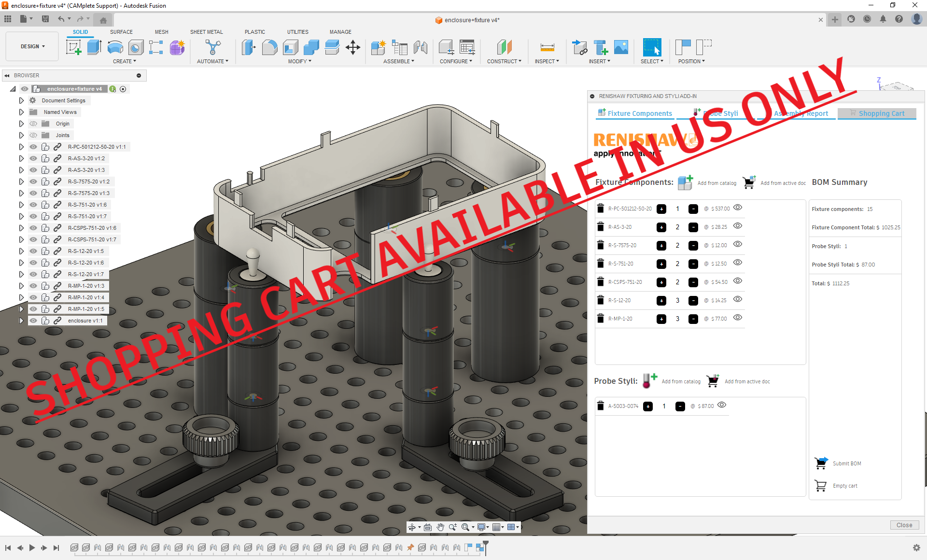Screen dimensions: 927x560
Task: Open the DESIGN workspace dropdown
Action: tap(32, 46)
